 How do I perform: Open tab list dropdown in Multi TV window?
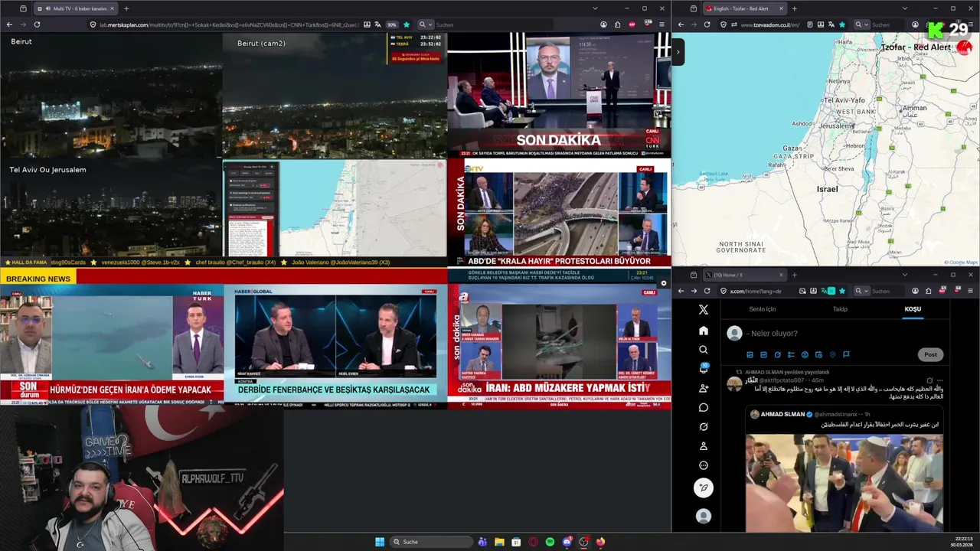pos(595,8)
